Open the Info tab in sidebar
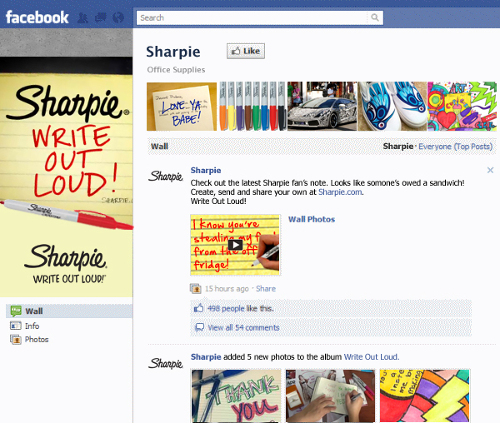This screenshot has width=500, height=423. pos(32,326)
